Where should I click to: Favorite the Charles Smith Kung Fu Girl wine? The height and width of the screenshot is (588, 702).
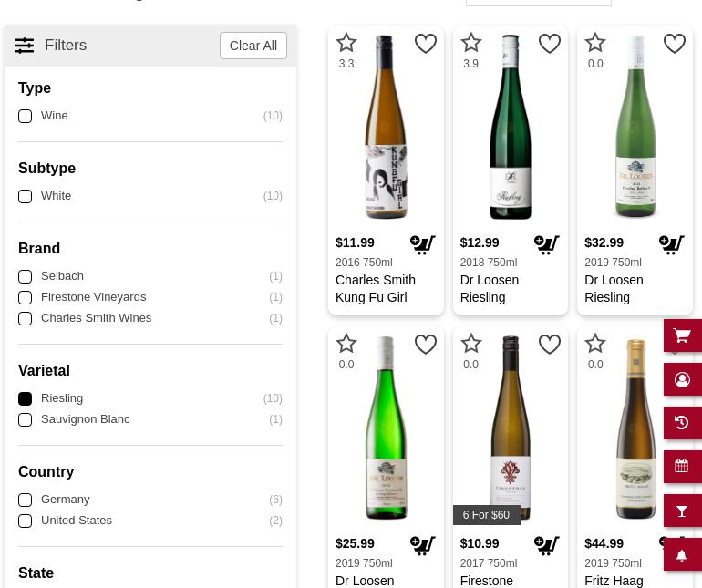tap(425, 44)
